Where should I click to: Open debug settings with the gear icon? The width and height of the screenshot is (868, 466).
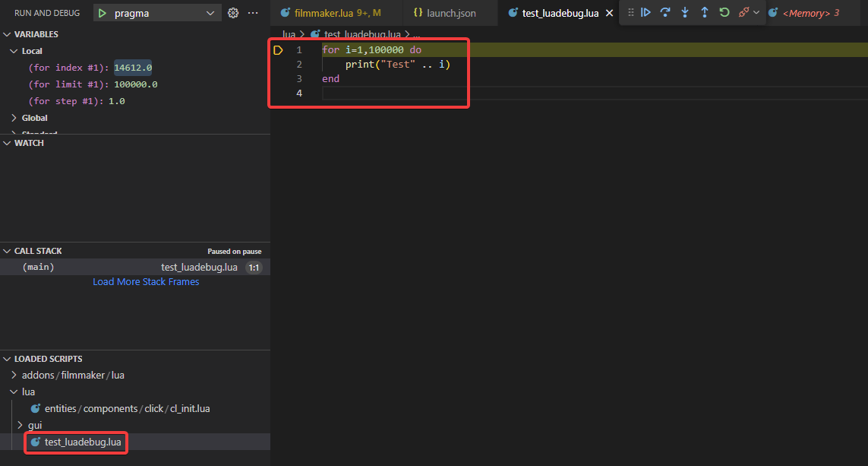point(232,13)
